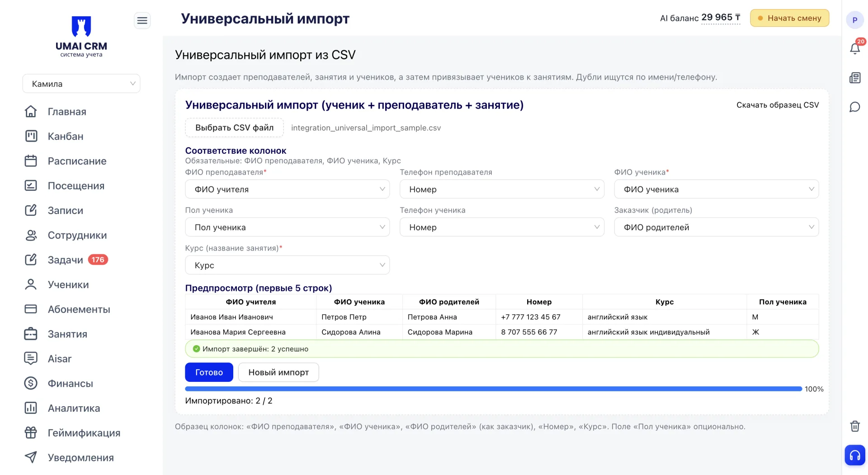
Task: Open the Телефон преподавателя column dropdown
Action: tap(502, 189)
